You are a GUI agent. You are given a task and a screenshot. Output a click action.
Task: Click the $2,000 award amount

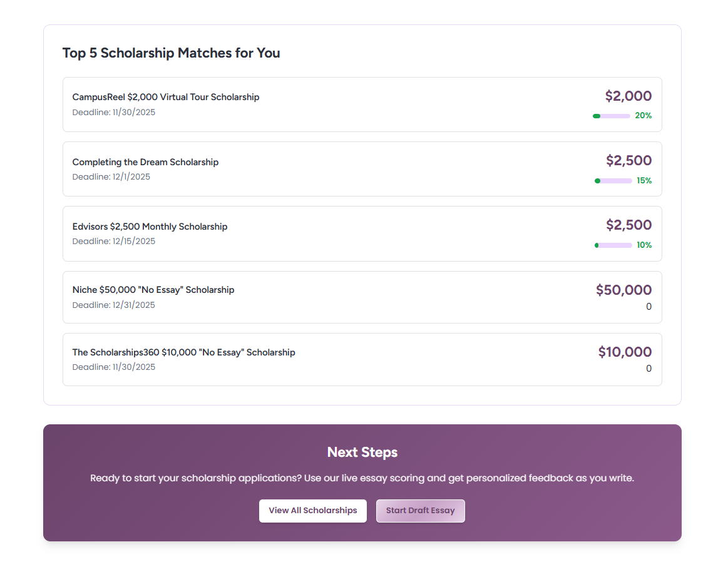pos(628,96)
